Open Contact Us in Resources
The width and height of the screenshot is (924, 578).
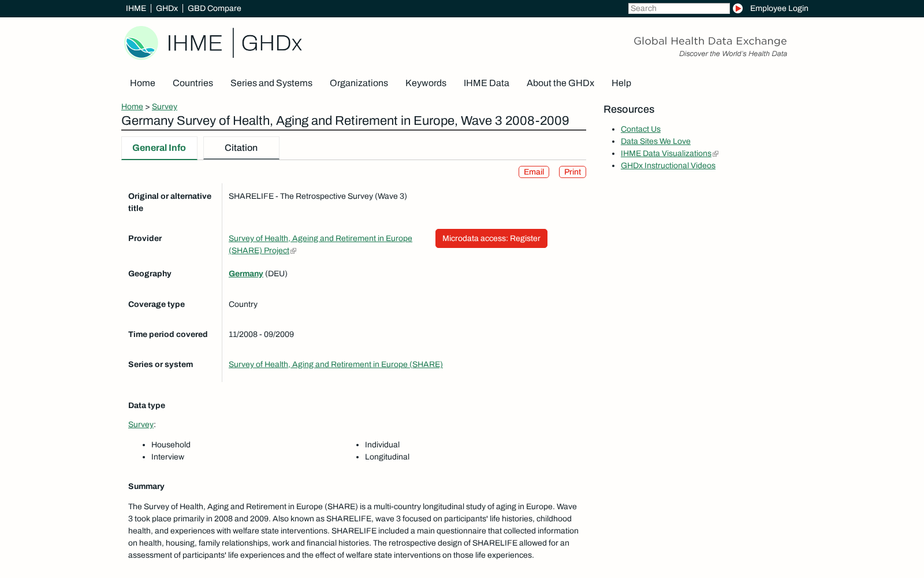point(640,129)
